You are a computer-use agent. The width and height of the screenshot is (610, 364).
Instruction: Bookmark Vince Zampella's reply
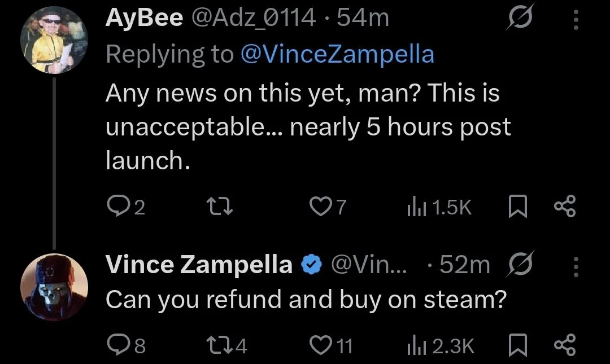pyautogui.click(x=517, y=345)
